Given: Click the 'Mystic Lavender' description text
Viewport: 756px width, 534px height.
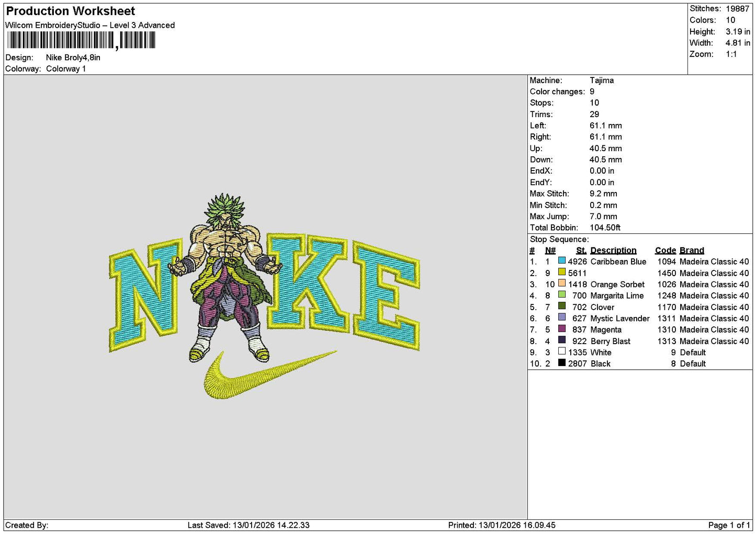Looking at the screenshot, I should click(620, 319).
